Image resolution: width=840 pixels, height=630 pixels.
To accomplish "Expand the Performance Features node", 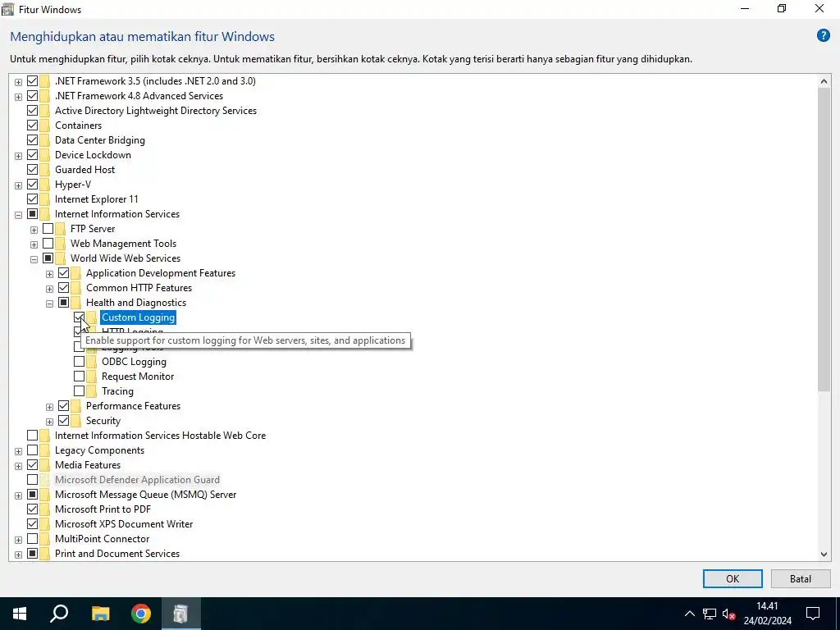I will click(49, 407).
